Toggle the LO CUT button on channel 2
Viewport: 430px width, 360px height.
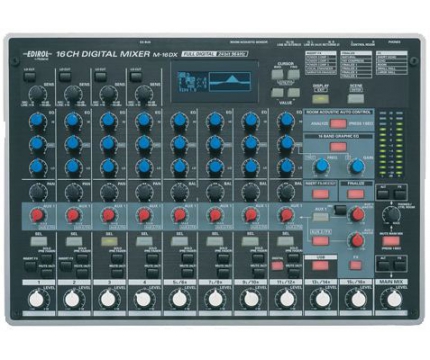(x=65, y=76)
